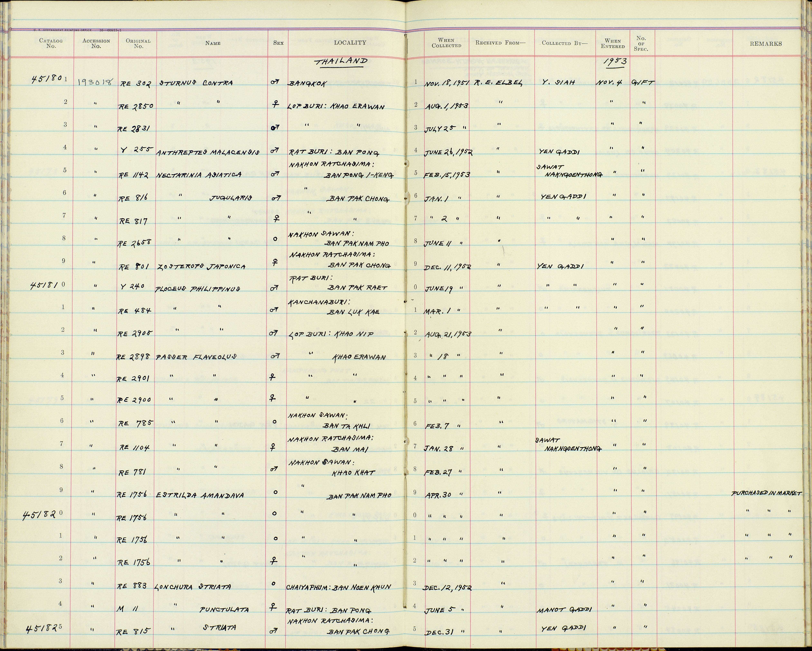
Task: Select 'KHAO KHAT' locality entry
Action: tap(353, 472)
